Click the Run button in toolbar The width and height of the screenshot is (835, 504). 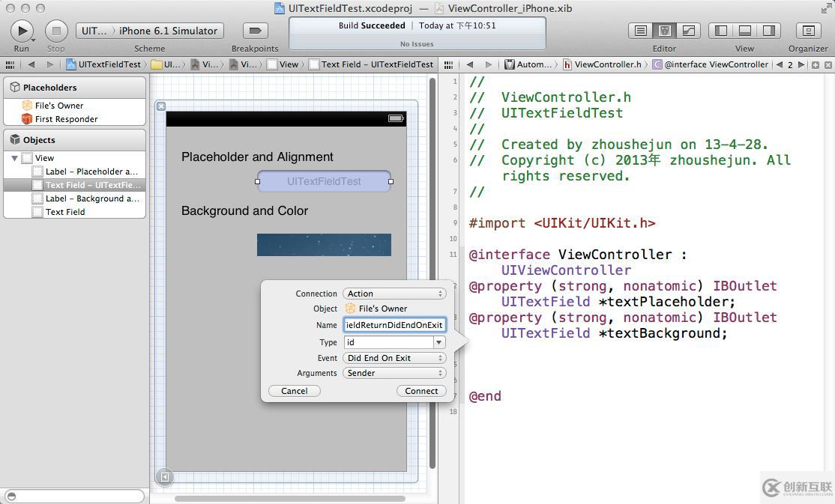tap(22, 31)
